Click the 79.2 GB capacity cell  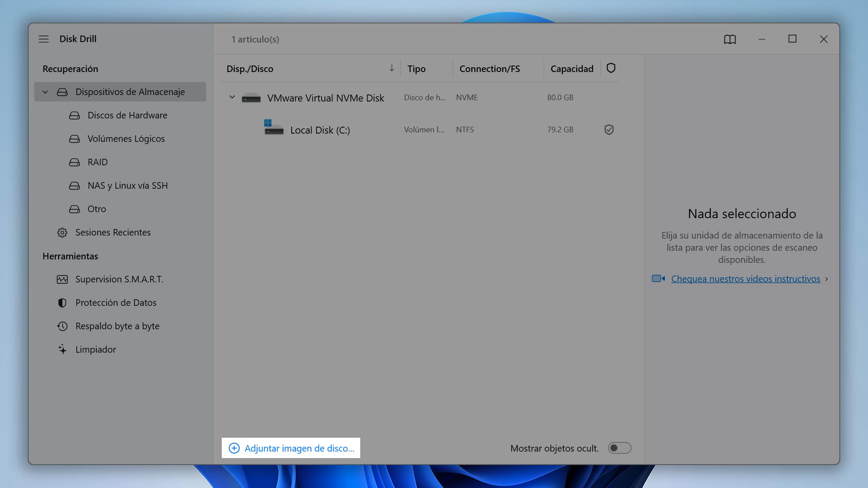(560, 130)
